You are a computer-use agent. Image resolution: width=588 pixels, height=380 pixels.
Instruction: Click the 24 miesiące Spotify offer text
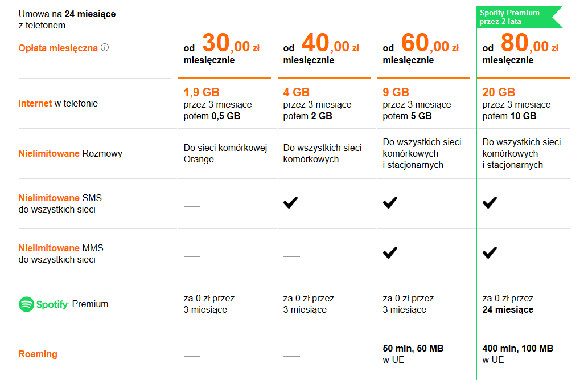(508, 310)
